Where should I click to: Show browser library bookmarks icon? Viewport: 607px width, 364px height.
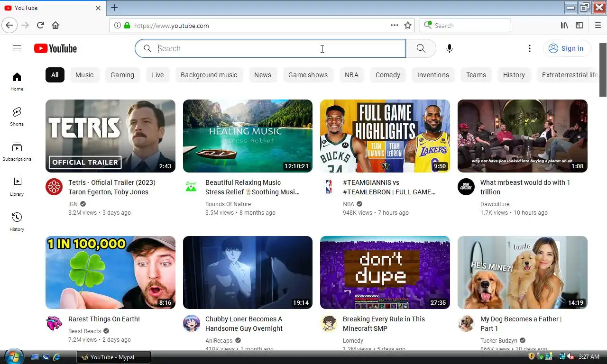(564, 26)
